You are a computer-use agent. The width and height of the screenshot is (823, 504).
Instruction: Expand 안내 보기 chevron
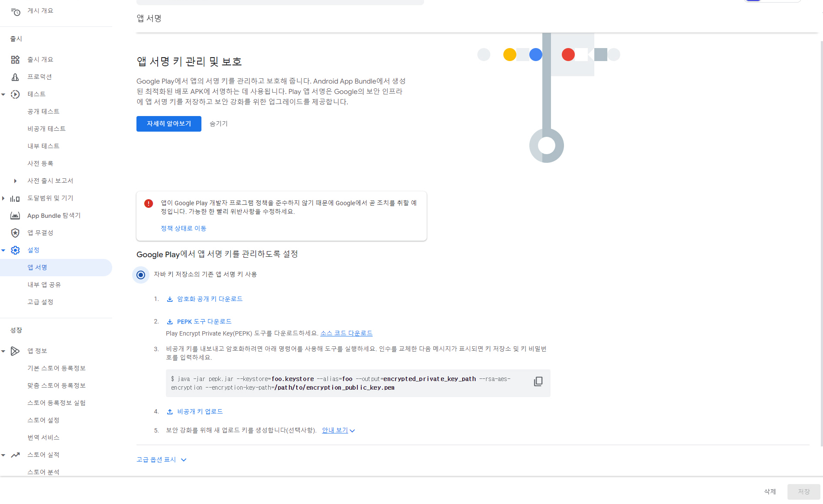tap(352, 431)
